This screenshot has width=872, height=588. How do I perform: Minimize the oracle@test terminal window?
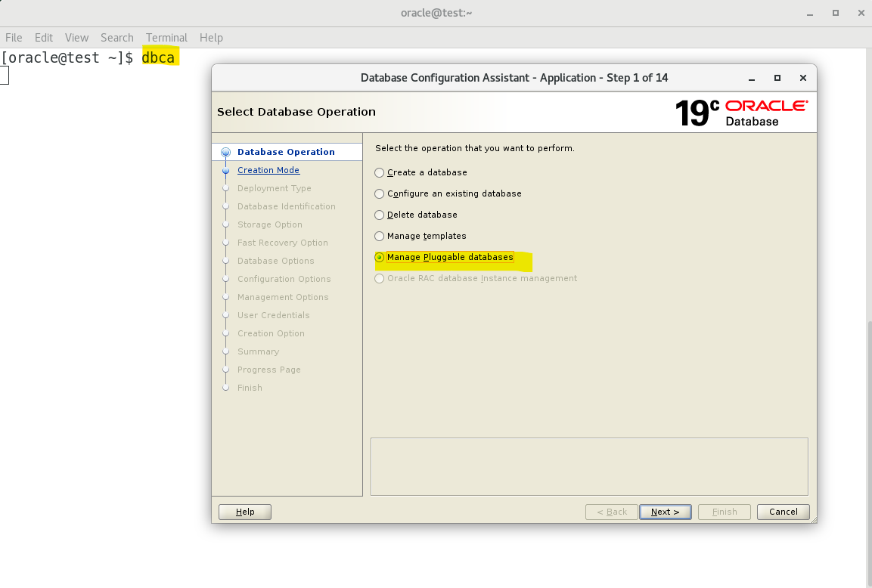(x=810, y=14)
